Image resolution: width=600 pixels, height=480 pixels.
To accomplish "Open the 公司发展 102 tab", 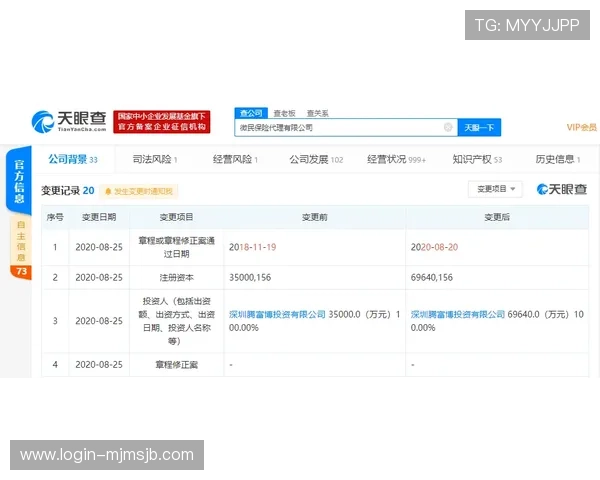I will click(316, 159).
